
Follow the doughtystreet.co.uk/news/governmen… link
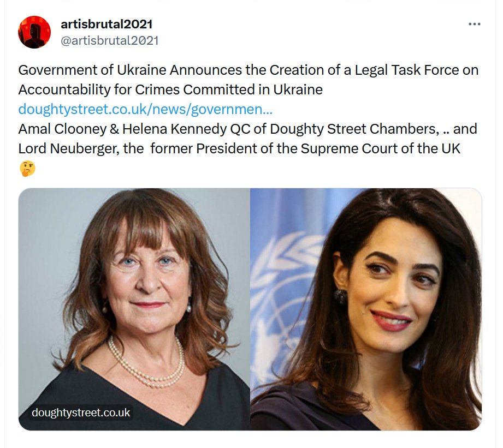145,109
